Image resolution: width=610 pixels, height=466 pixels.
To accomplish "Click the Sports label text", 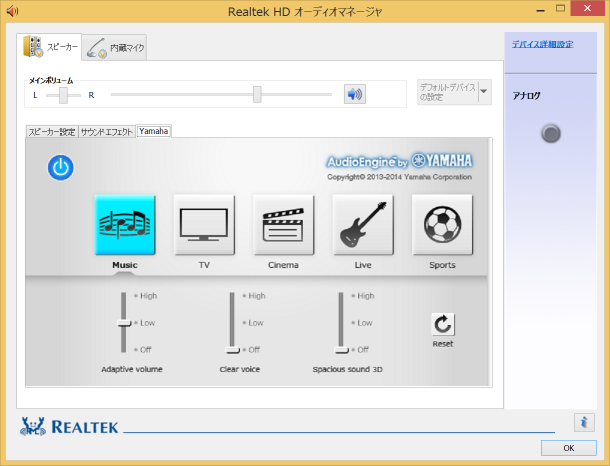I will pyautogui.click(x=442, y=265).
